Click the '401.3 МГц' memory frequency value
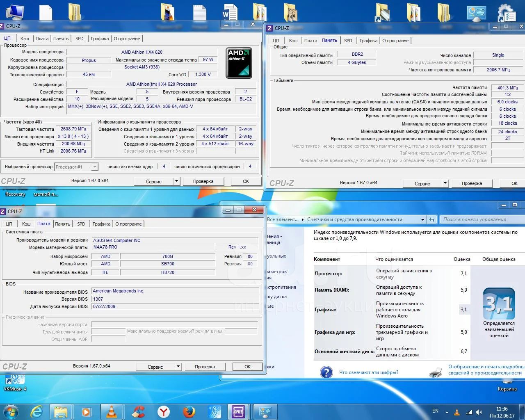The width and height of the screenshot is (525, 420). coord(507,88)
